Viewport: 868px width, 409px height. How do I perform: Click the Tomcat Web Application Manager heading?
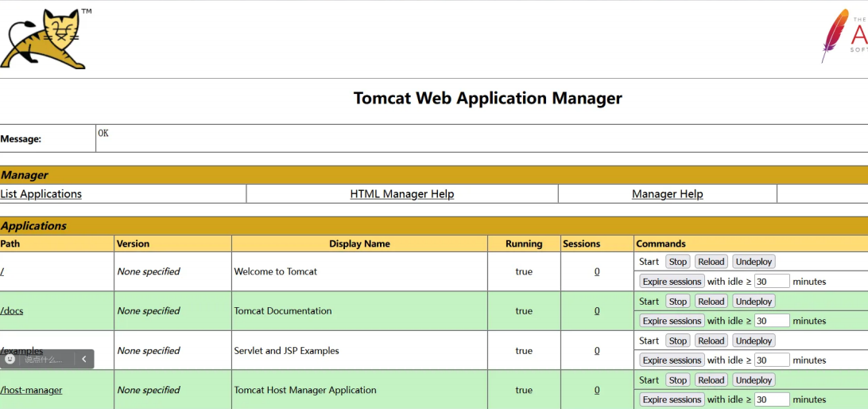point(488,99)
